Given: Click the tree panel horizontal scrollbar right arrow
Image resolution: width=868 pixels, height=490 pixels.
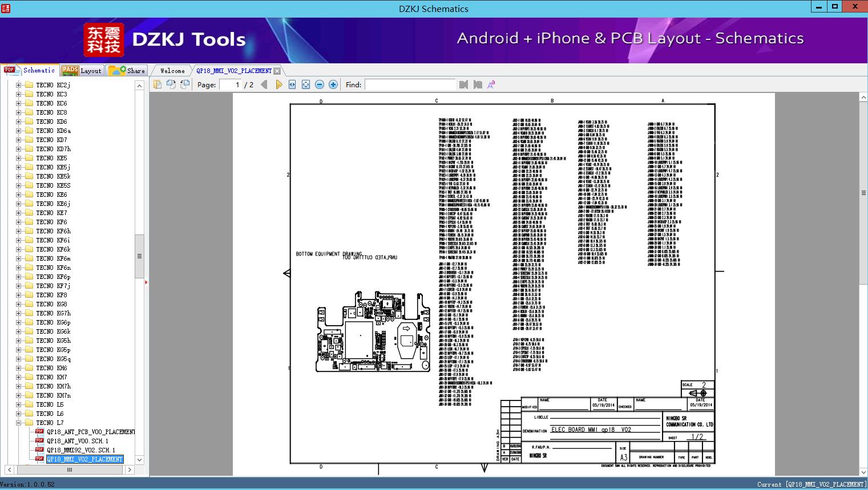Looking at the screenshot, I should coord(130,469).
